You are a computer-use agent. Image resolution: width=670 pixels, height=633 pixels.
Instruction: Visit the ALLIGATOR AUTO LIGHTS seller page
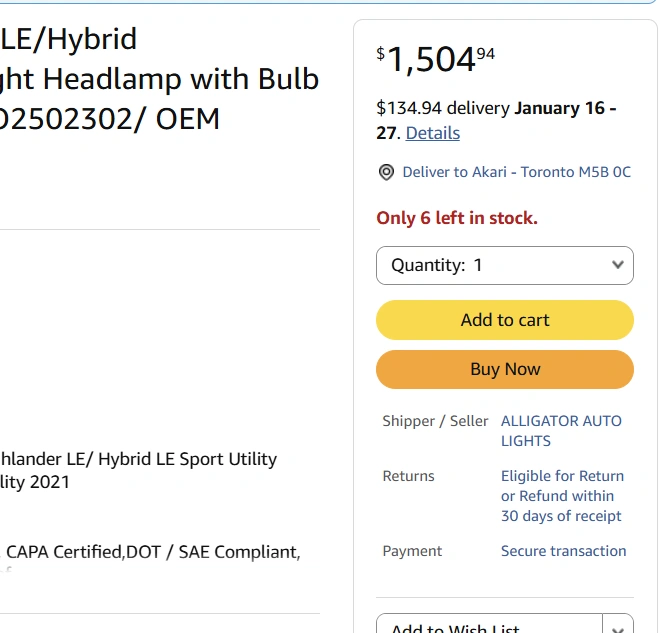pyautogui.click(x=560, y=431)
